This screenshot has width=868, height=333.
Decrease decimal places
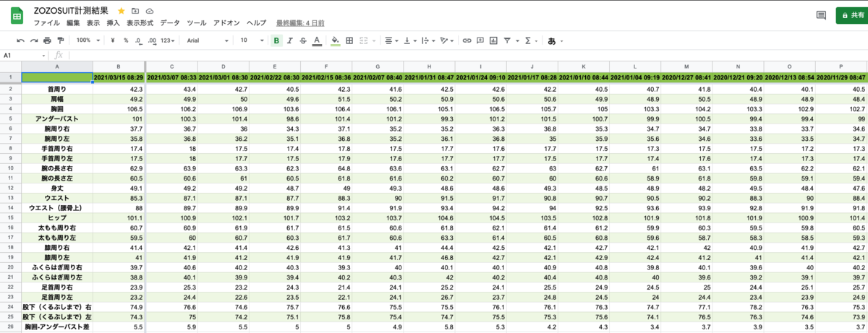coord(139,40)
